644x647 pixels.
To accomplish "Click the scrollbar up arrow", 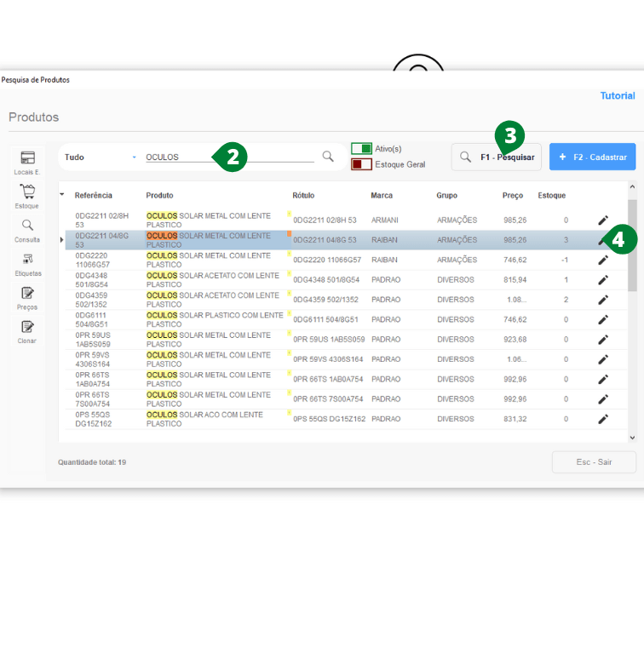I will tap(632, 186).
